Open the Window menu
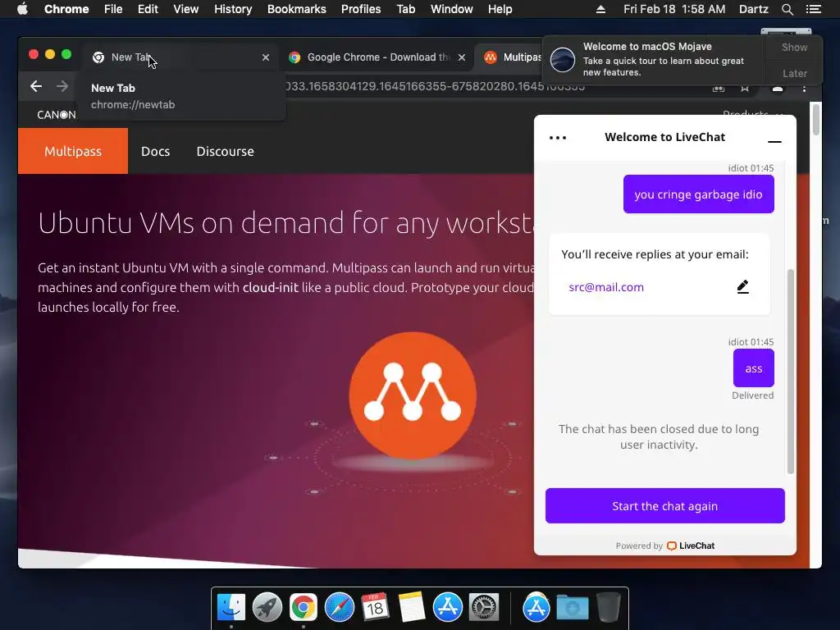The height and width of the screenshot is (630, 840). coord(452,9)
